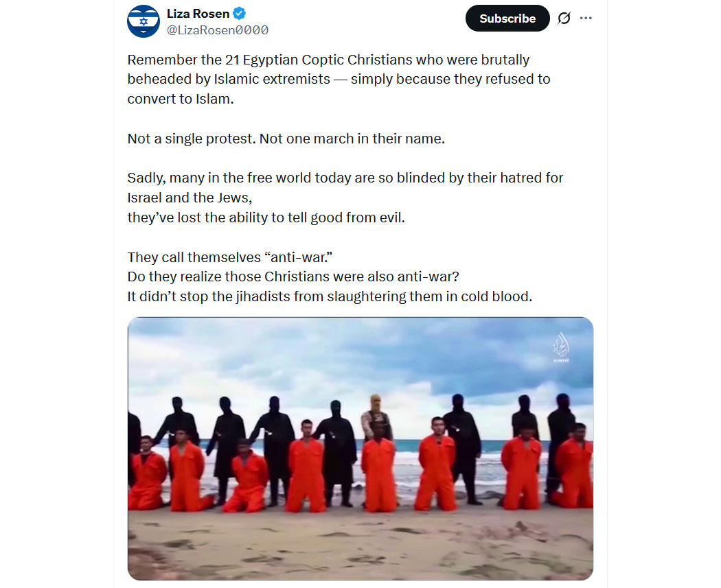721x588 pixels.
Task: Click the line "they've lost the ability"
Action: pyautogui.click(x=266, y=217)
